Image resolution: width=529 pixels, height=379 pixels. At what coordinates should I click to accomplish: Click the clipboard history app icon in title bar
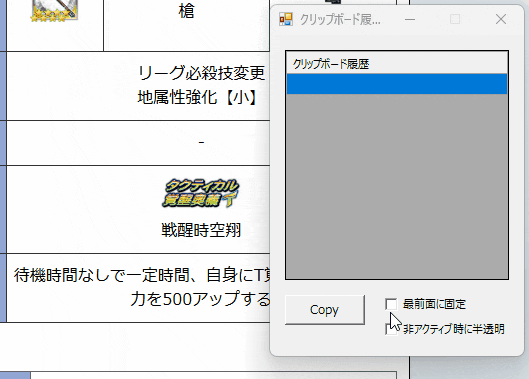coord(286,19)
